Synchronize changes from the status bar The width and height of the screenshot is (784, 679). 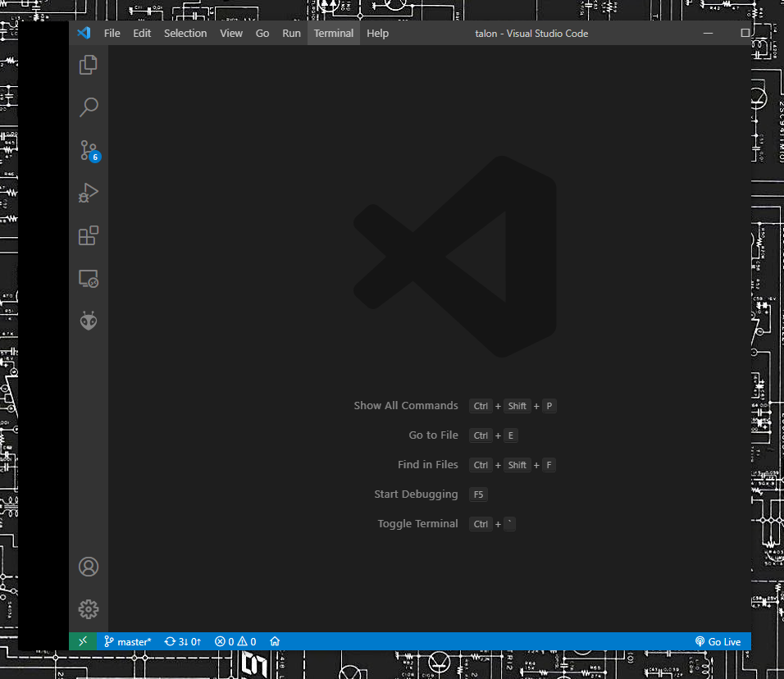182,641
